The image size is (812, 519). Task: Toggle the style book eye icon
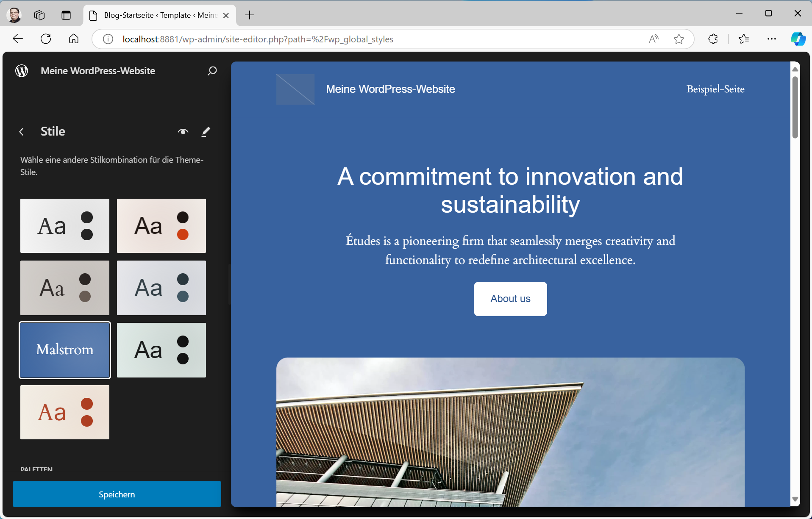[183, 132]
